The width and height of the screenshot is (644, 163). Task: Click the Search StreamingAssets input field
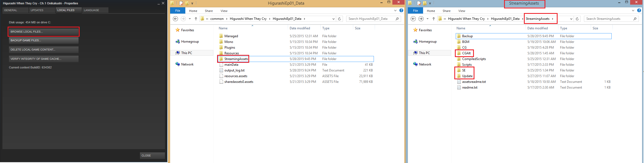click(608, 19)
